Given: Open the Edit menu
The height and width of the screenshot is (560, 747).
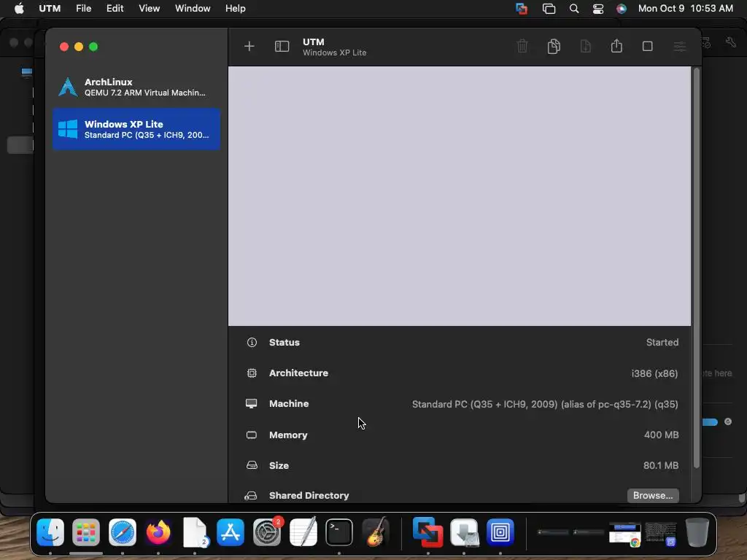Looking at the screenshot, I should click(115, 9).
